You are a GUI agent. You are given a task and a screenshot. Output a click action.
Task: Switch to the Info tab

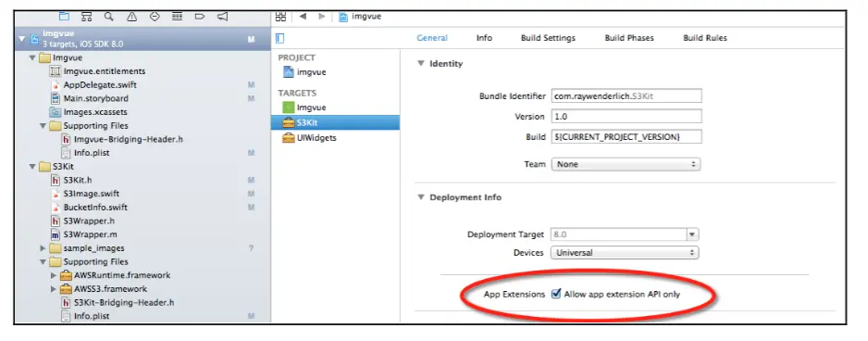click(484, 38)
